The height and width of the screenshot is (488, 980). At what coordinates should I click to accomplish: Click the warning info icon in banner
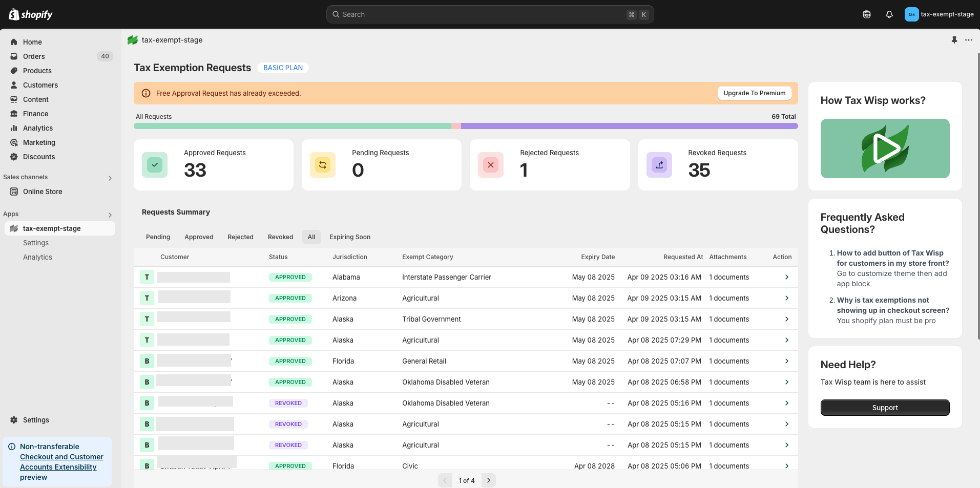click(x=146, y=93)
